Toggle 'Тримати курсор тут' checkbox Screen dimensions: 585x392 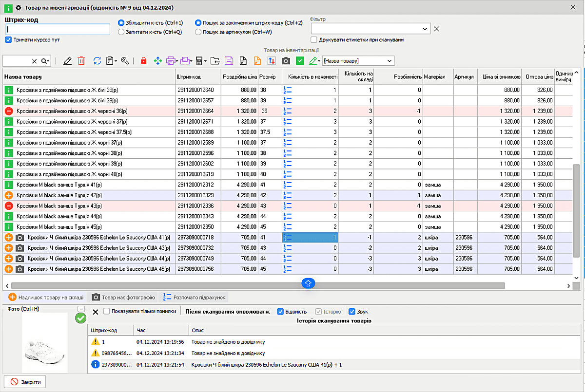8,40
